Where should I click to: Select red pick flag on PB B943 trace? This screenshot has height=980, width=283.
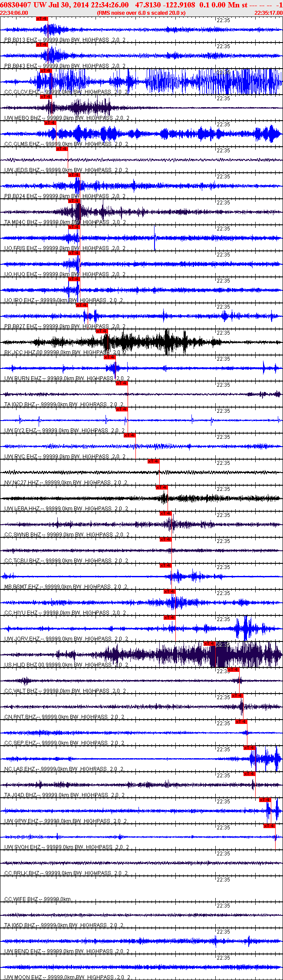click(x=42, y=45)
